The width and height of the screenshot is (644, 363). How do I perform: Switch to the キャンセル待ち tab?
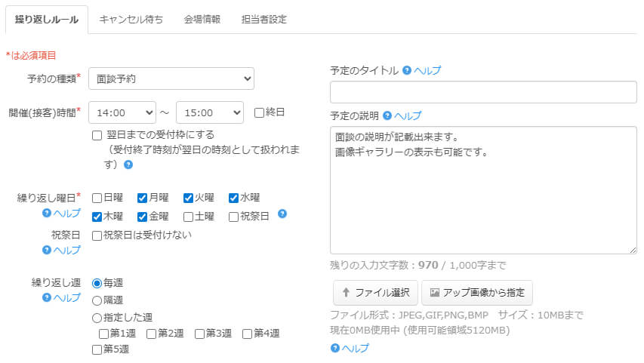pyautogui.click(x=131, y=20)
